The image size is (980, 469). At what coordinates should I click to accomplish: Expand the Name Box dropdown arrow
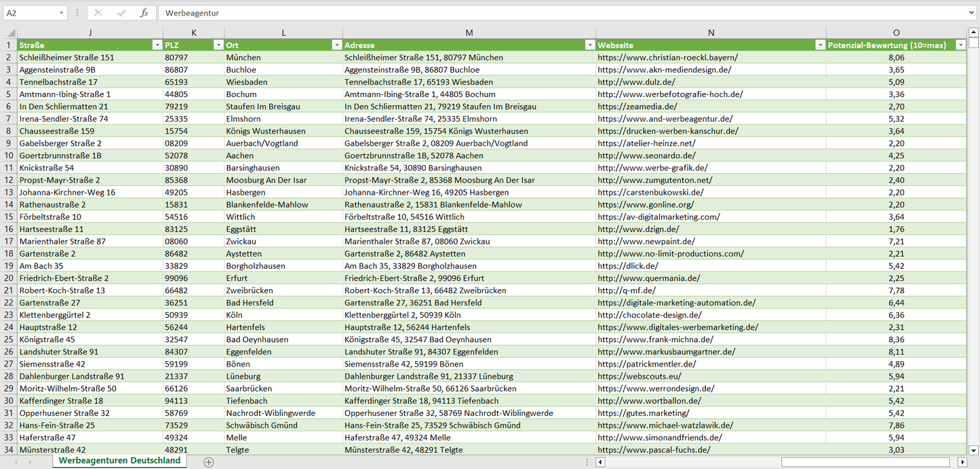point(61,13)
